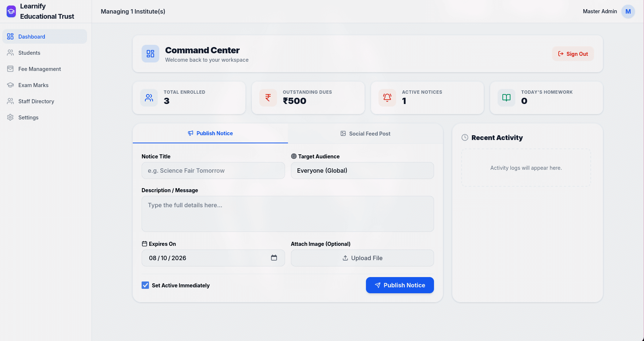Click the Total Enrolled value 3
This screenshot has height=341, width=644.
167,101
